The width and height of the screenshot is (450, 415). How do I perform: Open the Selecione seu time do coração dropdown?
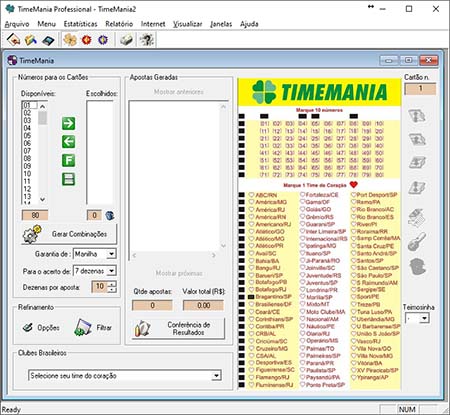click(x=217, y=376)
